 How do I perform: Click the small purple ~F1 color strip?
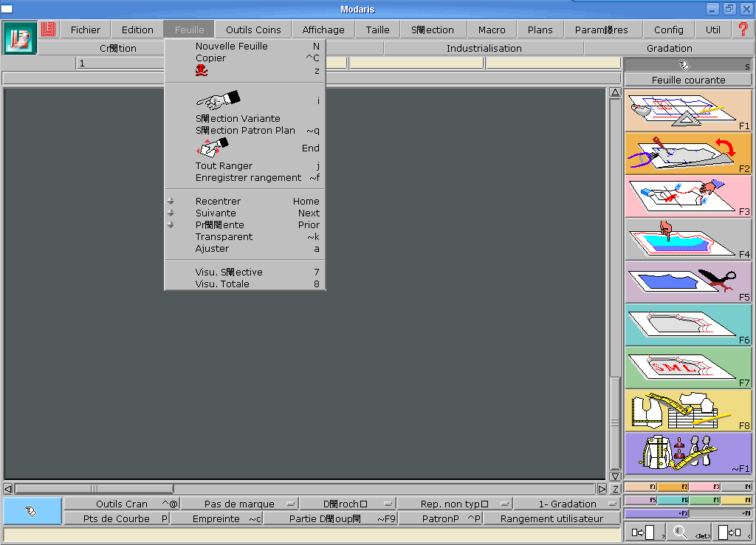[657, 514]
